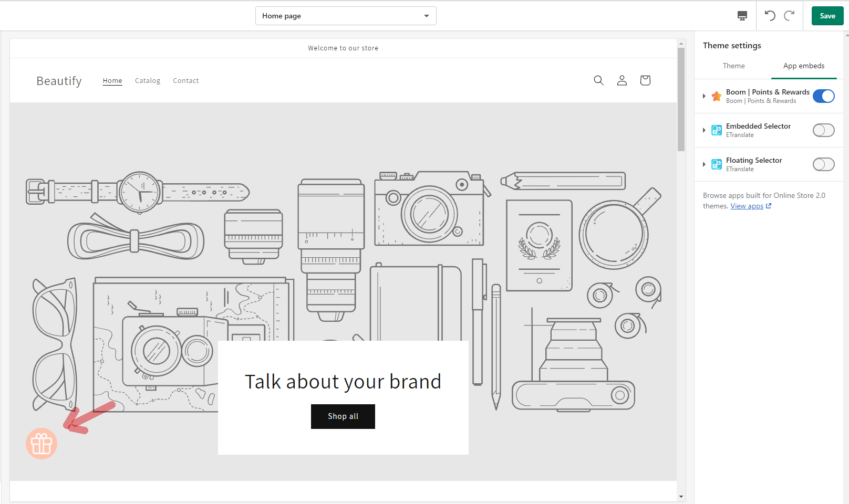This screenshot has height=504, width=849.
Task: Open the shopping cart icon
Action: [645, 80]
